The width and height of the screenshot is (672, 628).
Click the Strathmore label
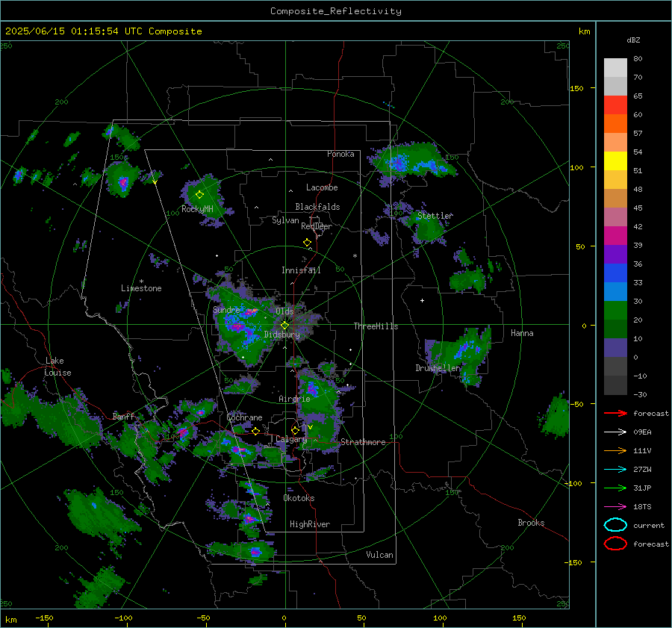click(363, 442)
